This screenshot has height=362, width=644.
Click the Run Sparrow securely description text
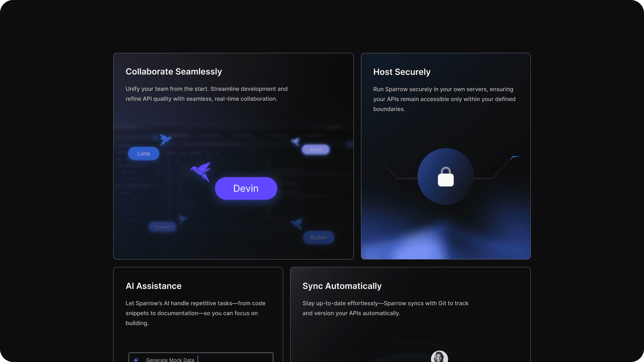pos(444,99)
